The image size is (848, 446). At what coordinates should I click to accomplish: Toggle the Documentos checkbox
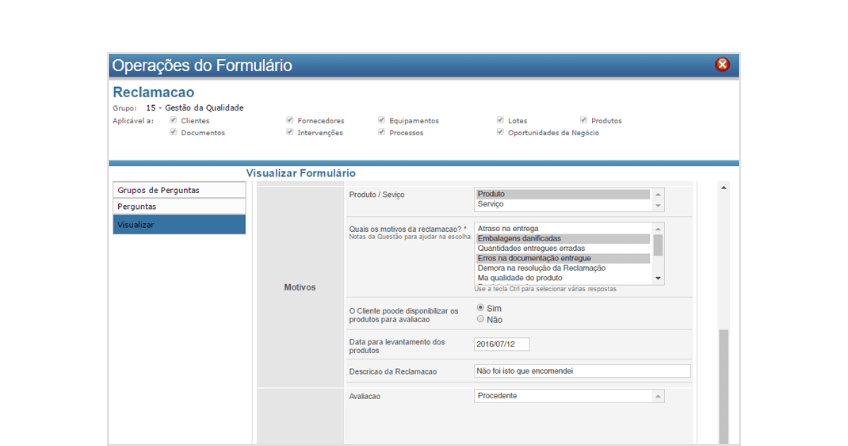(174, 132)
